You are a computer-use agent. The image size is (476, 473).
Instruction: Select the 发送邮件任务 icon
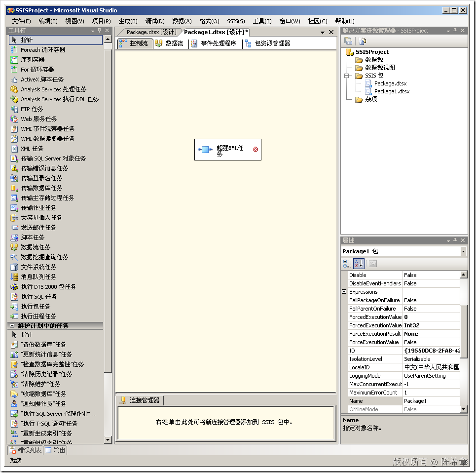14,227
